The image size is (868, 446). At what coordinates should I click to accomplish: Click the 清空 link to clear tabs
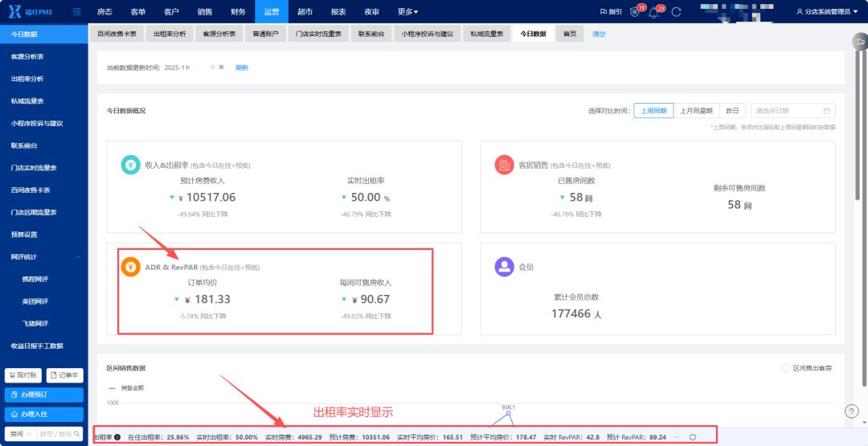coord(599,34)
